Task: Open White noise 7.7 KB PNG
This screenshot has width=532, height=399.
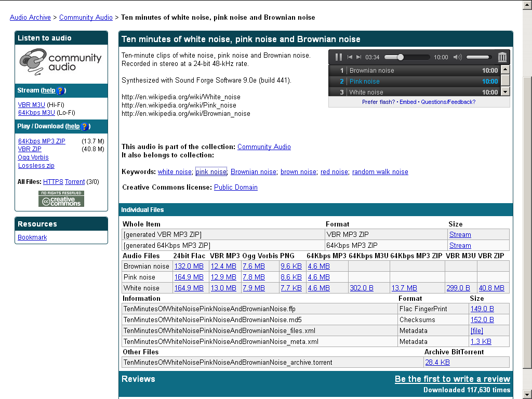Action: point(291,288)
